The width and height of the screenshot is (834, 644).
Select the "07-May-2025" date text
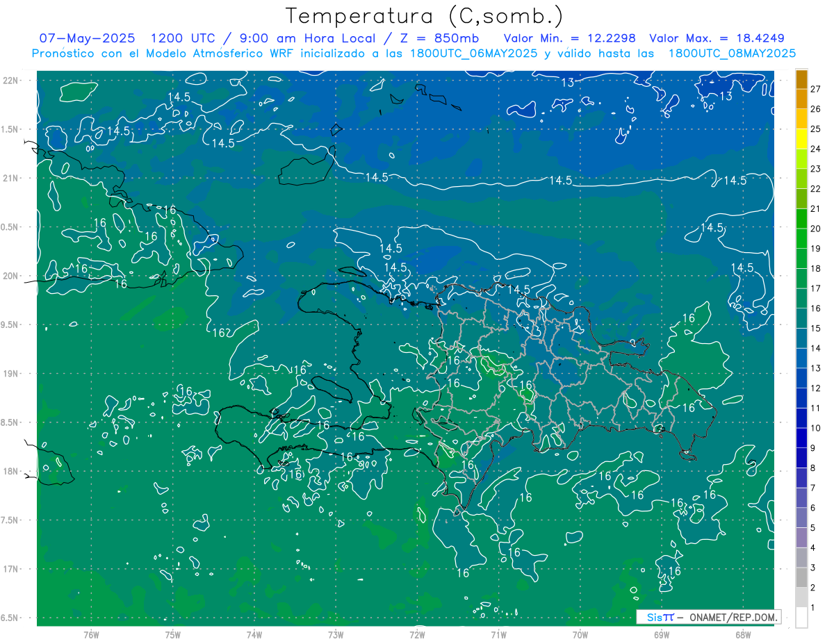coord(87,38)
